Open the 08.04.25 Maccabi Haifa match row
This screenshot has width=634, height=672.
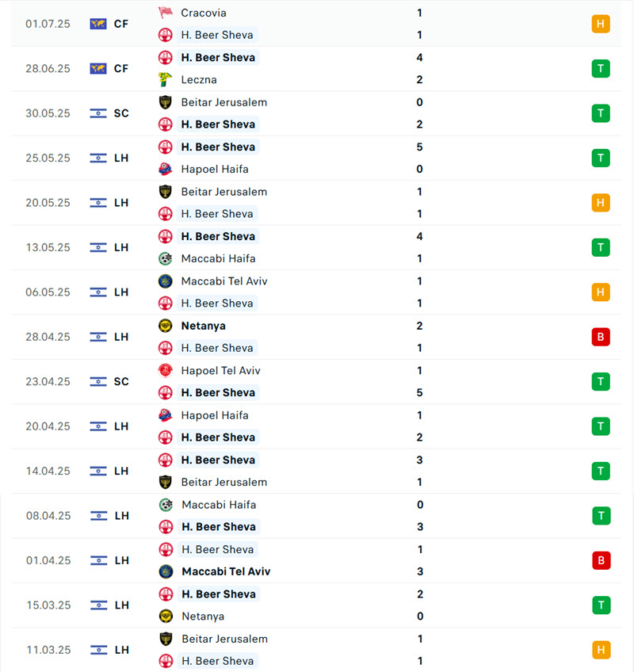316,516
